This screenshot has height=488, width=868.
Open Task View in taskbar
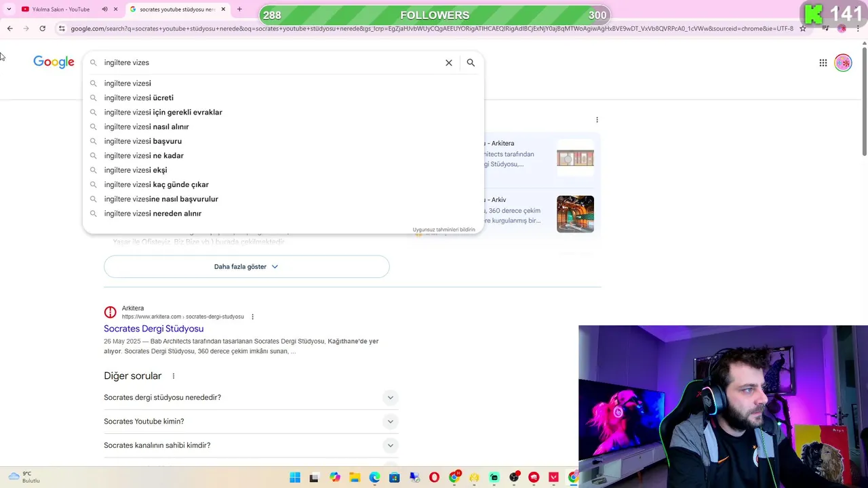[314, 477]
